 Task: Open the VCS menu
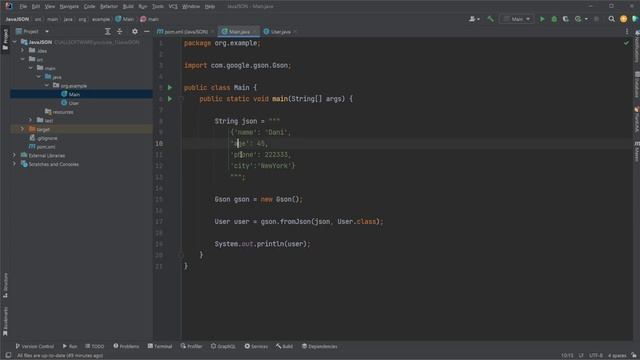(x=173, y=7)
